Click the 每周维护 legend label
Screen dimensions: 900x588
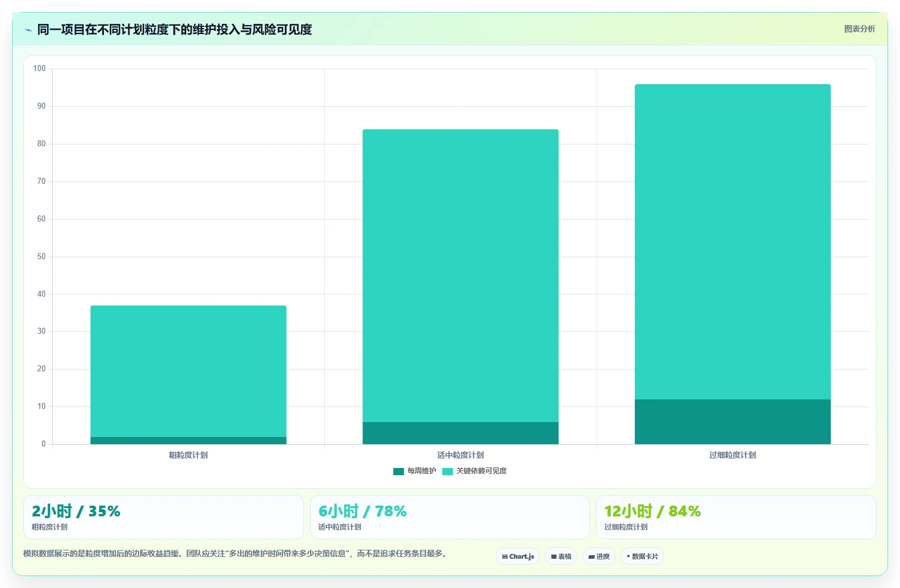pos(422,471)
